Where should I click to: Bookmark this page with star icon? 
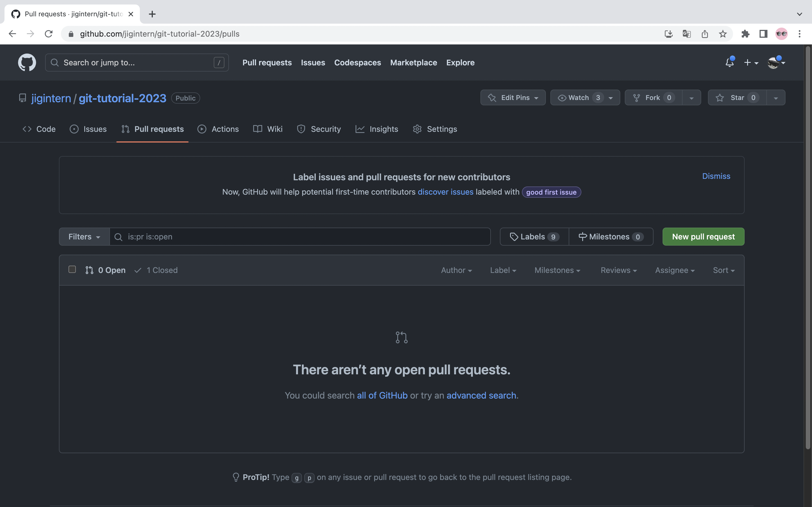tap(723, 34)
